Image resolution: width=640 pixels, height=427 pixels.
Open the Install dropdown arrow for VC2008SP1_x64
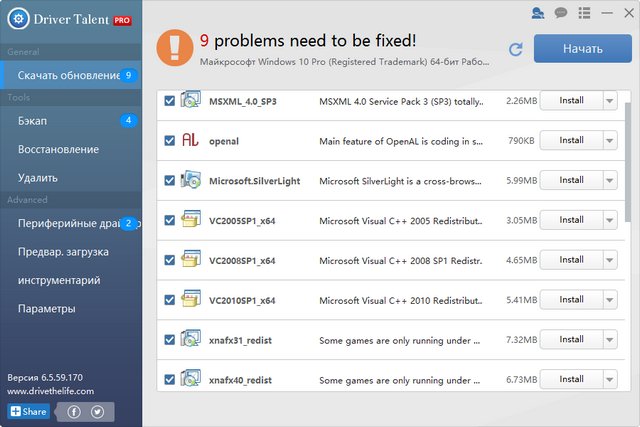[609, 260]
